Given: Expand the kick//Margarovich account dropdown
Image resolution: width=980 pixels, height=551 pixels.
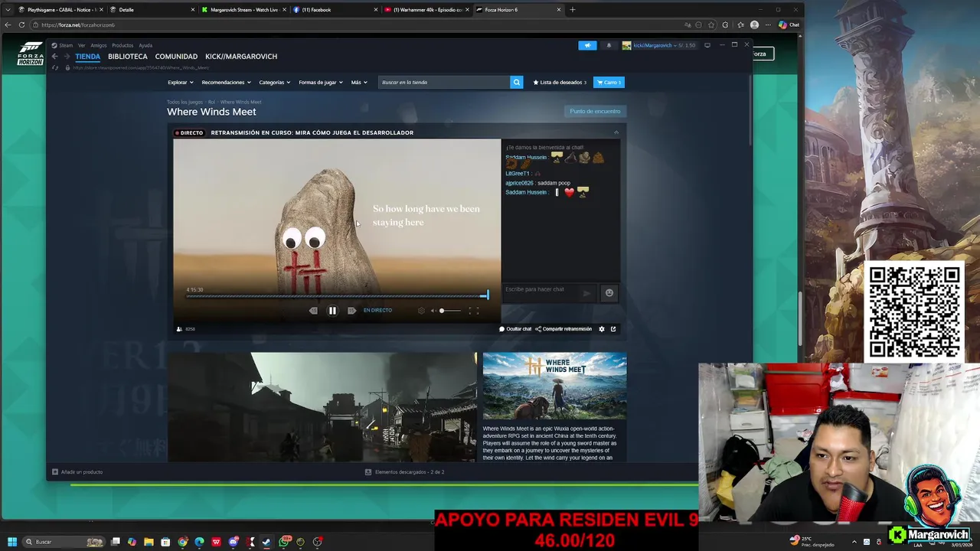Looking at the screenshot, I should point(658,45).
